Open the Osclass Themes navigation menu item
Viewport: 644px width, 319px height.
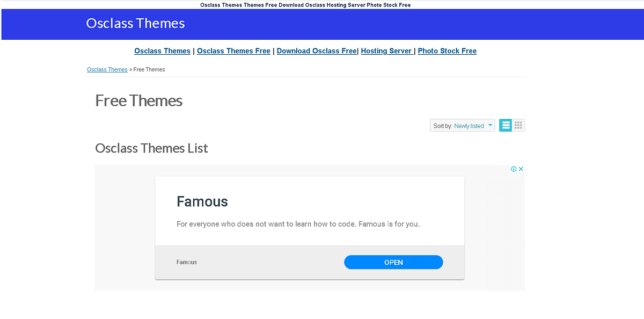(162, 50)
